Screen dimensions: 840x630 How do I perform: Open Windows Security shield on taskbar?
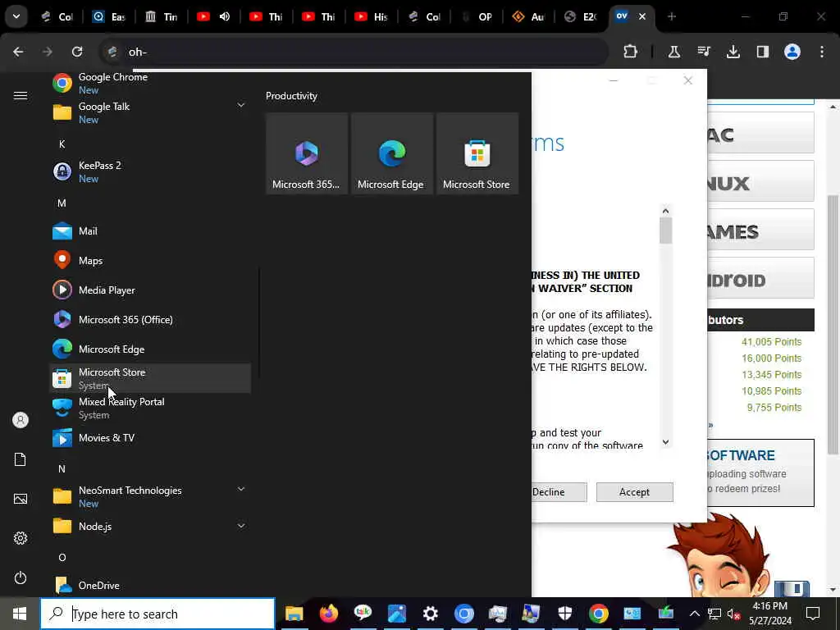pyautogui.click(x=565, y=614)
